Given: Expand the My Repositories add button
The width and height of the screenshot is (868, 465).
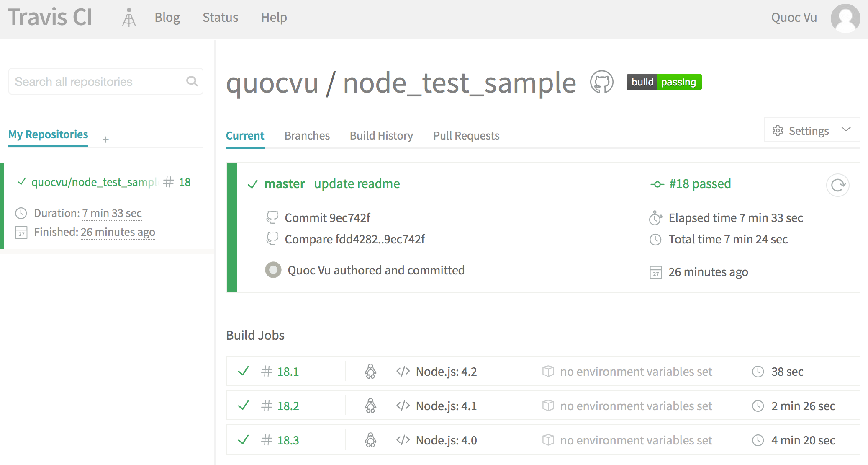Looking at the screenshot, I should click(x=105, y=139).
